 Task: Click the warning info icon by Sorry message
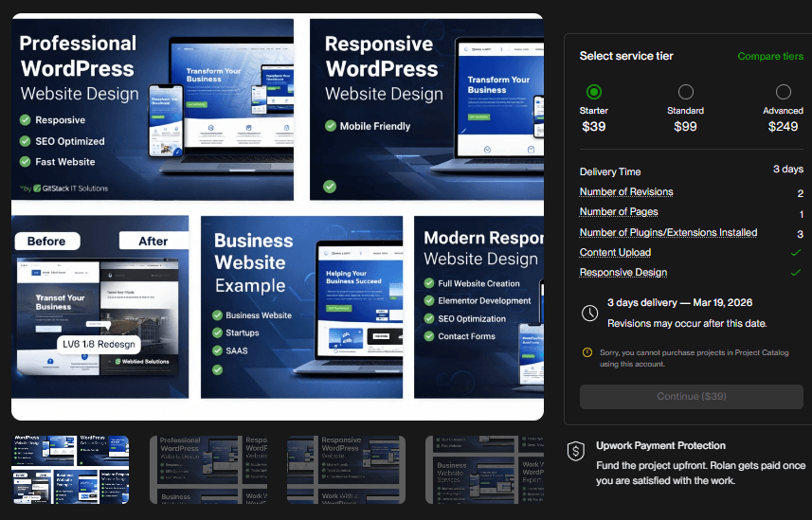coord(587,352)
